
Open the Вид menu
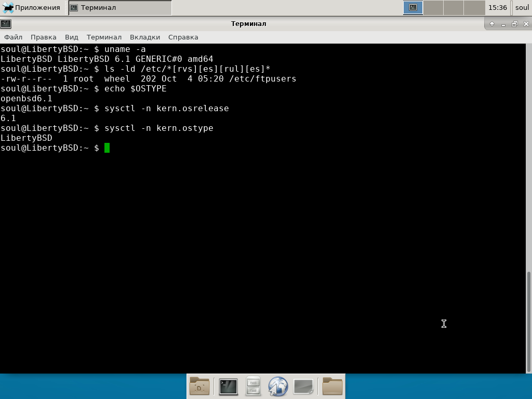pos(72,37)
